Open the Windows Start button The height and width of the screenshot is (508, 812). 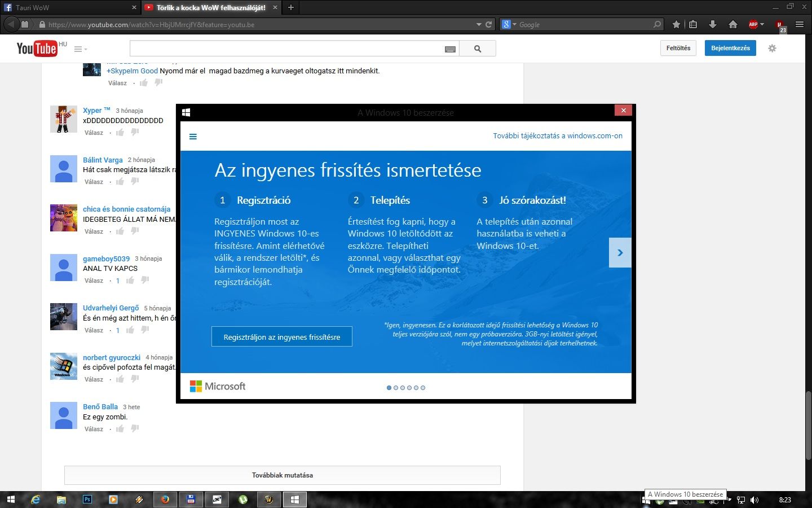(11, 500)
